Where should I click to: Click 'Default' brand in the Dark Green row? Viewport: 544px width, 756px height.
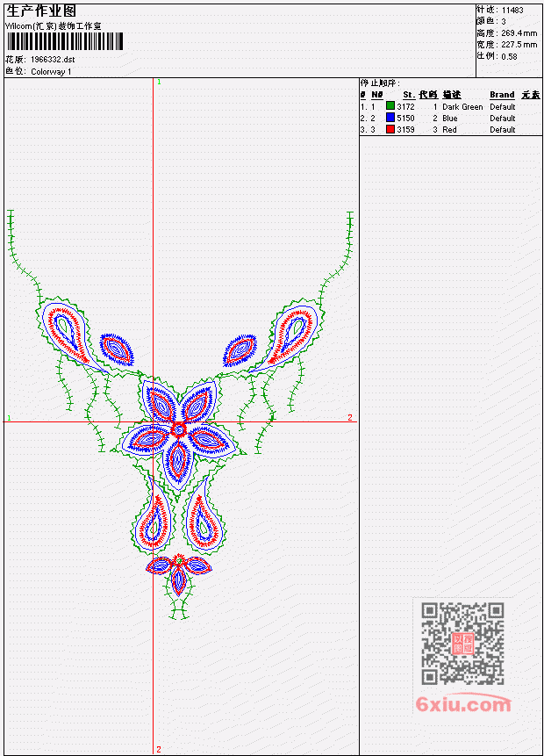pos(502,106)
